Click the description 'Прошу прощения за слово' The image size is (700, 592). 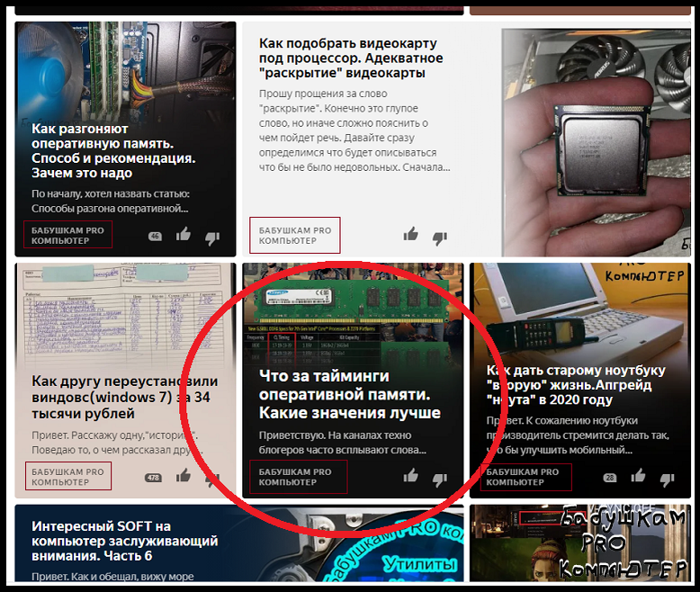(354, 130)
